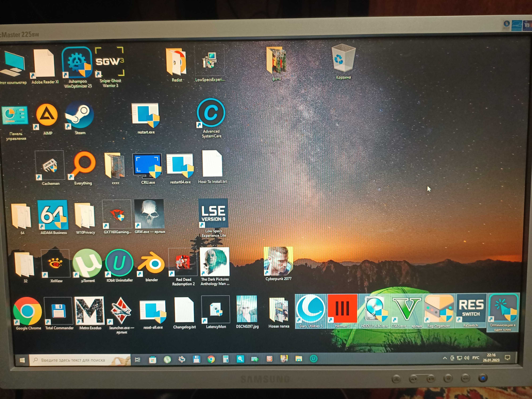
Task: Open the volume control in tray
Action: (467, 358)
